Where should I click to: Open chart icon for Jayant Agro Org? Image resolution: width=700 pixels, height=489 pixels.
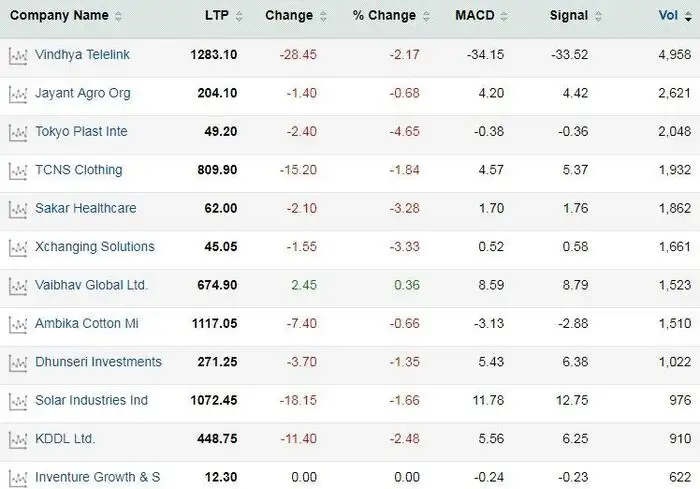click(17, 94)
